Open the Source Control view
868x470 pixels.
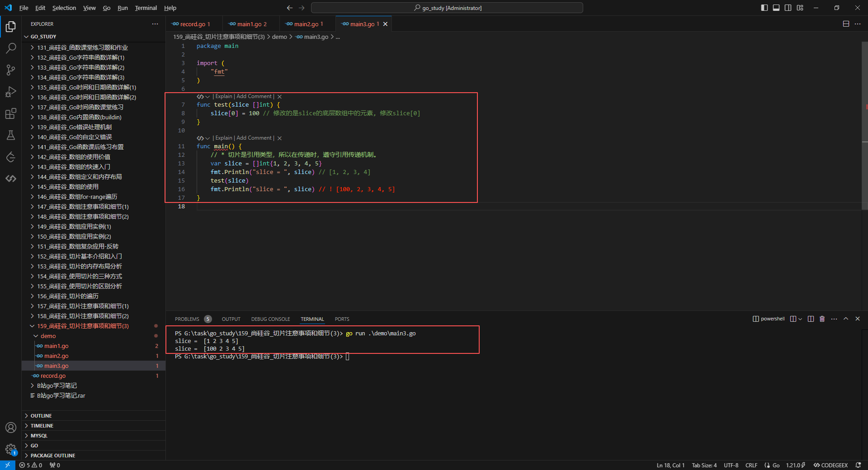tap(11, 70)
